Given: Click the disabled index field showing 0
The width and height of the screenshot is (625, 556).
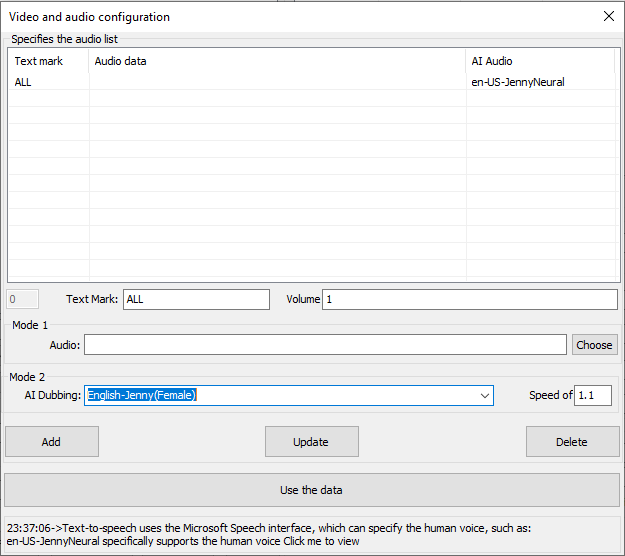Looking at the screenshot, I should tap(23, 299).
